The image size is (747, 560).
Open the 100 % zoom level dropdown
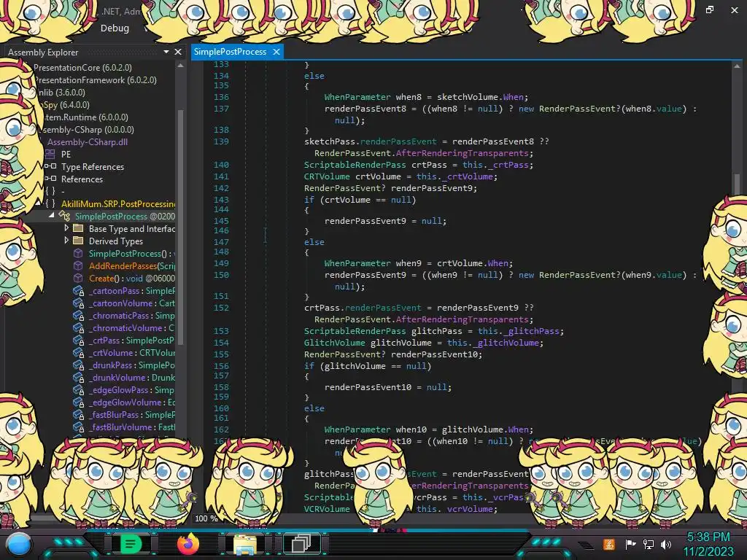pos(206,518)
